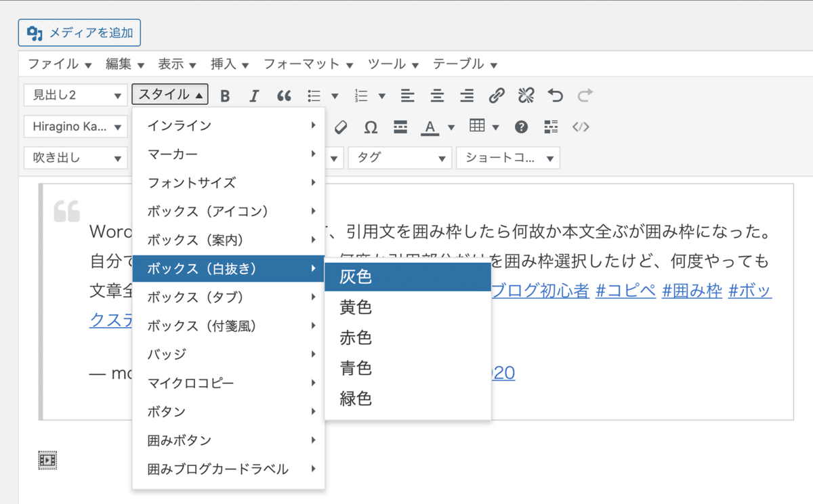Insert a special character with the Ω icon
This screenshot has height=504, width=813.
(371, 127)
